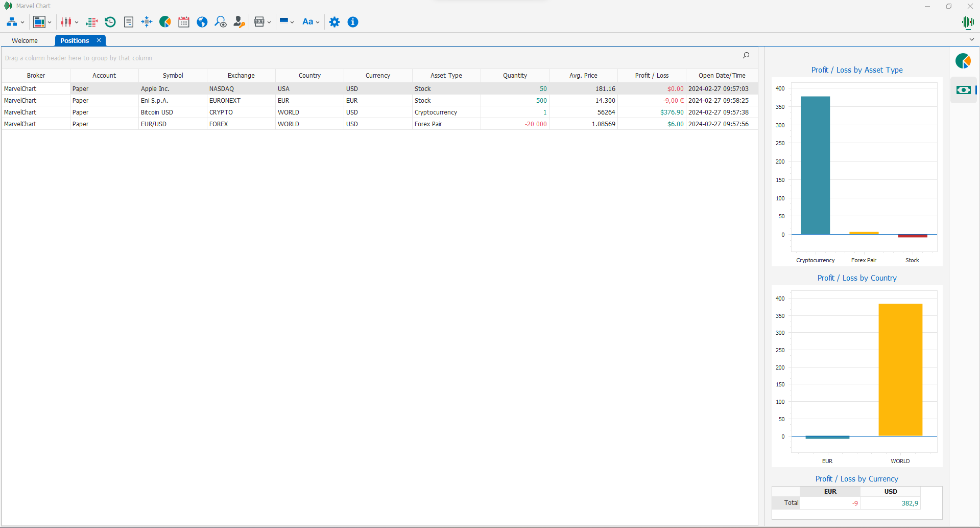
Task: Click the app icon in title bar
Action: (x=8, y=6)
